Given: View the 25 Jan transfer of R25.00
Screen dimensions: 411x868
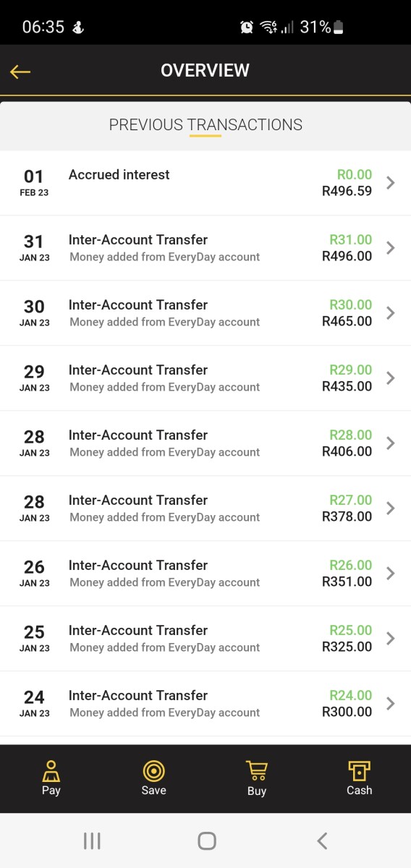Looking at the screenshot, I should click(205, 639).
